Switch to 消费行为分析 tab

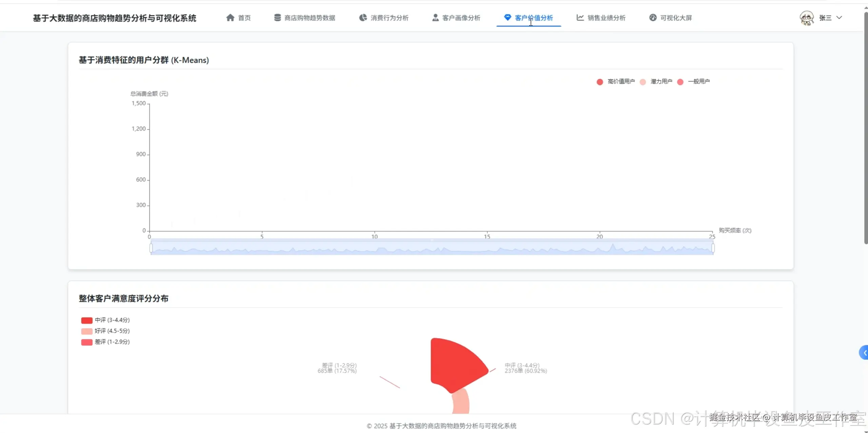(x=389, y=18)
